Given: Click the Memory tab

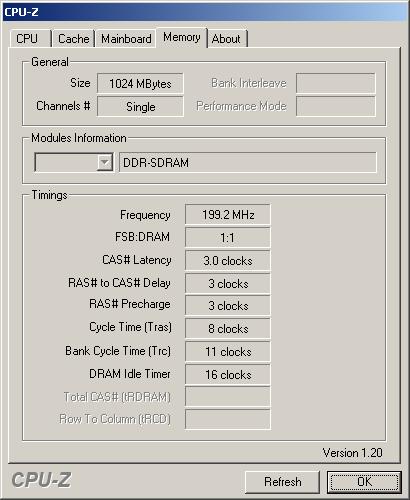Looking at the screenshot, I should pos(182,37).
